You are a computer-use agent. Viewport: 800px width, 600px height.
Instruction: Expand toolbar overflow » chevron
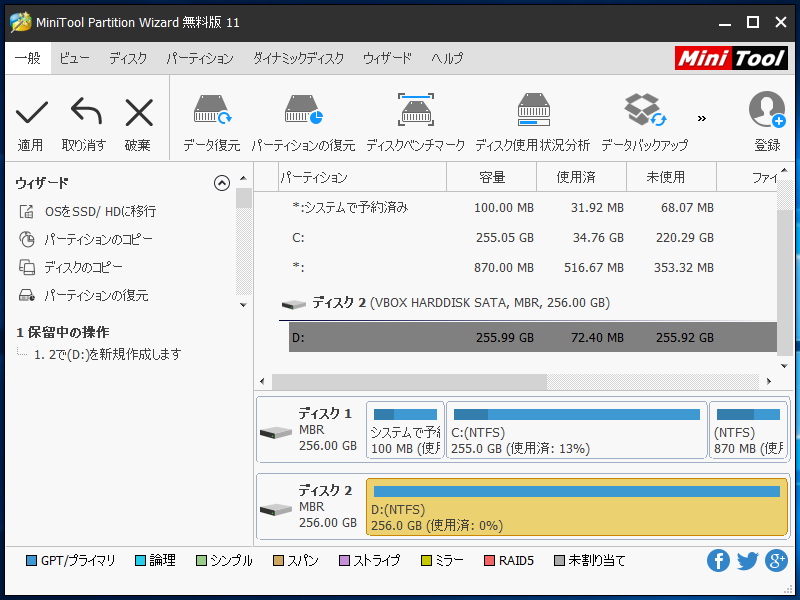click(x=702, y=118)
